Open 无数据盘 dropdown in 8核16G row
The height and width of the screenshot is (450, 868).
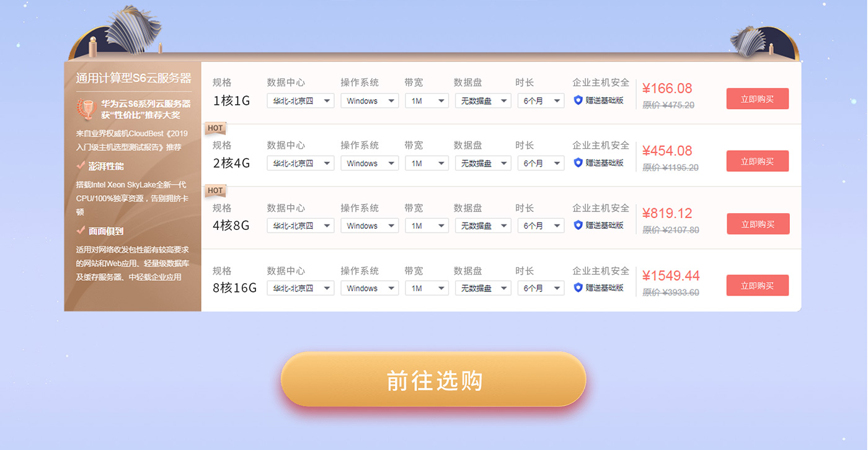483,288
